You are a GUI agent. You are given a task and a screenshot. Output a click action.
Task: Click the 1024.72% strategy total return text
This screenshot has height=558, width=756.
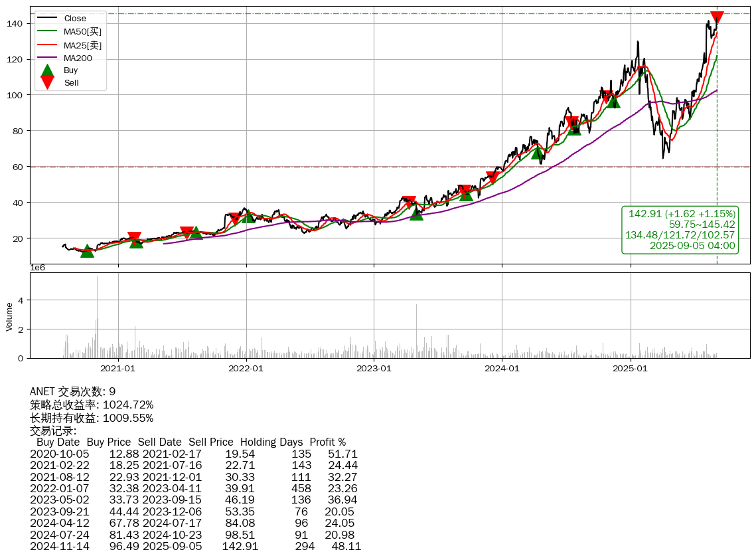click(127, 405)
